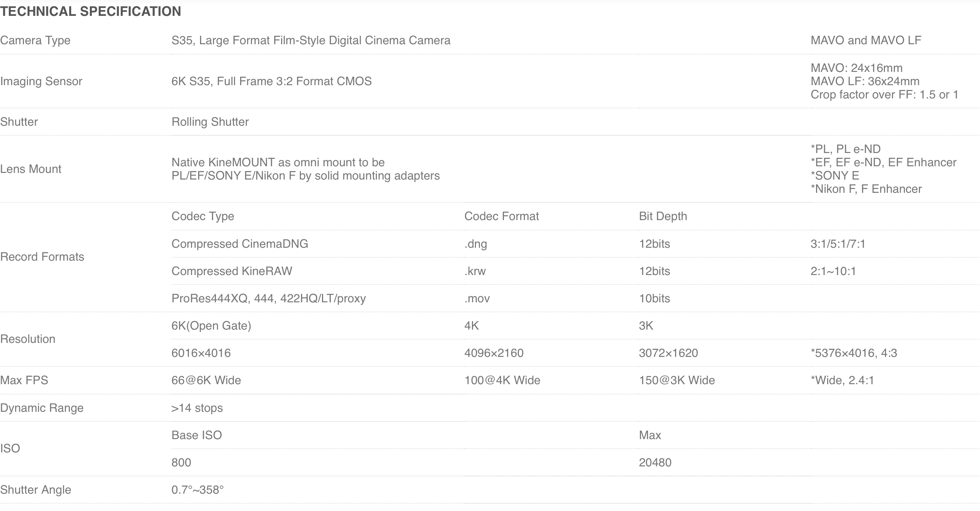
Task: Click the Shutter Angle row label
Action: point(36,490)
